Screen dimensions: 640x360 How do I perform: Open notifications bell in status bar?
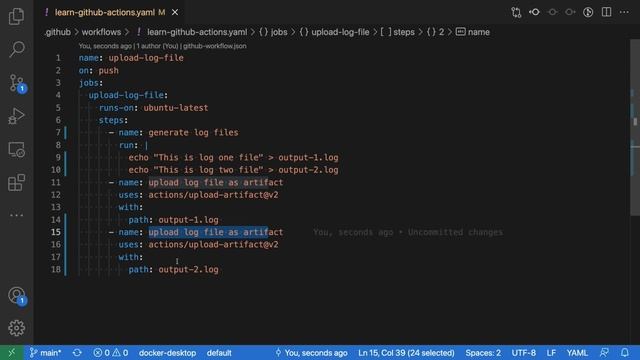point(625,353)
